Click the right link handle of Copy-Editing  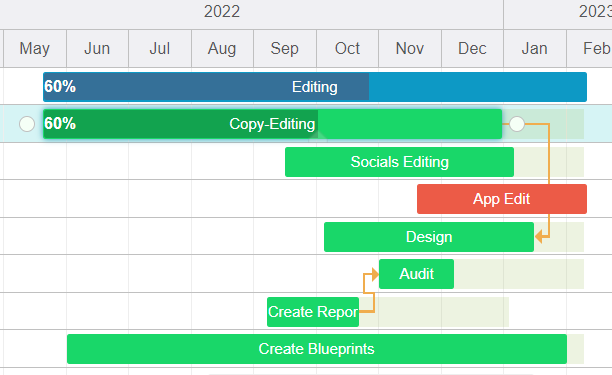[x=517, y=124]
